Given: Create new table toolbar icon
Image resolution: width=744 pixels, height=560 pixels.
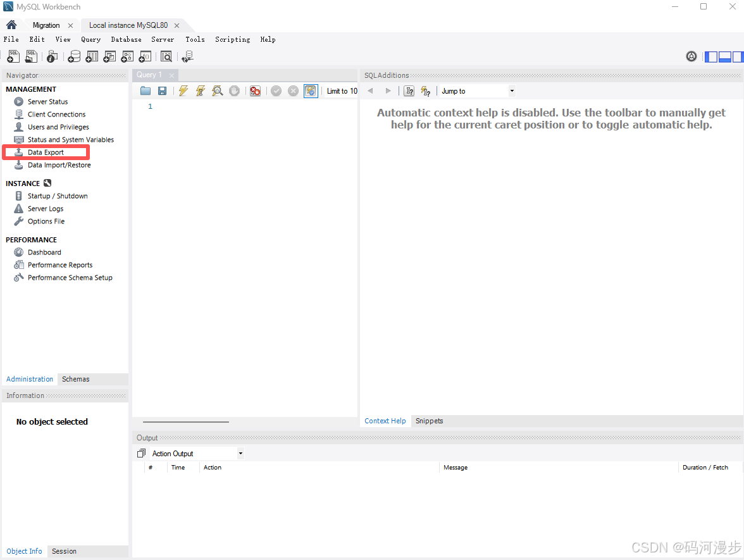Looking at the screenshot, I should [92, 56].
